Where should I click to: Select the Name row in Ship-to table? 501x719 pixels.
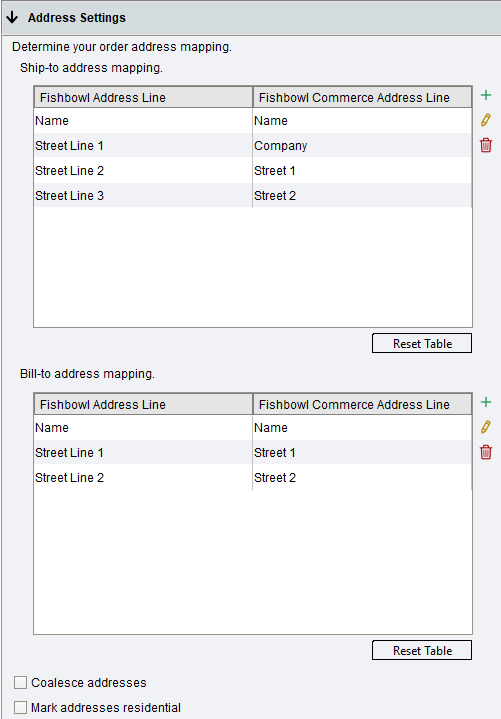[253, 121]
